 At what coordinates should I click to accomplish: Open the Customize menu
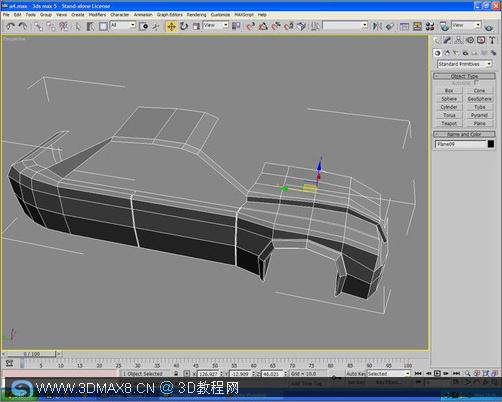pyautogui.click(x=220, y=15)
